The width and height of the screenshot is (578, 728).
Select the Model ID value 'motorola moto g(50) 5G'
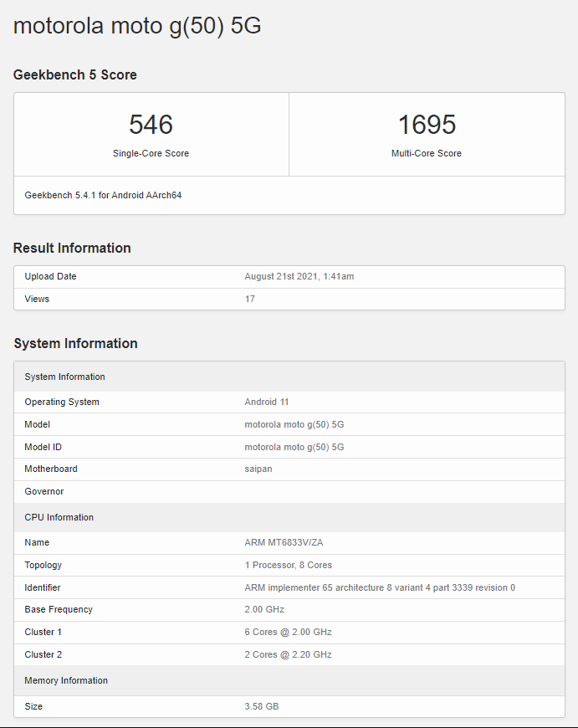294,447
